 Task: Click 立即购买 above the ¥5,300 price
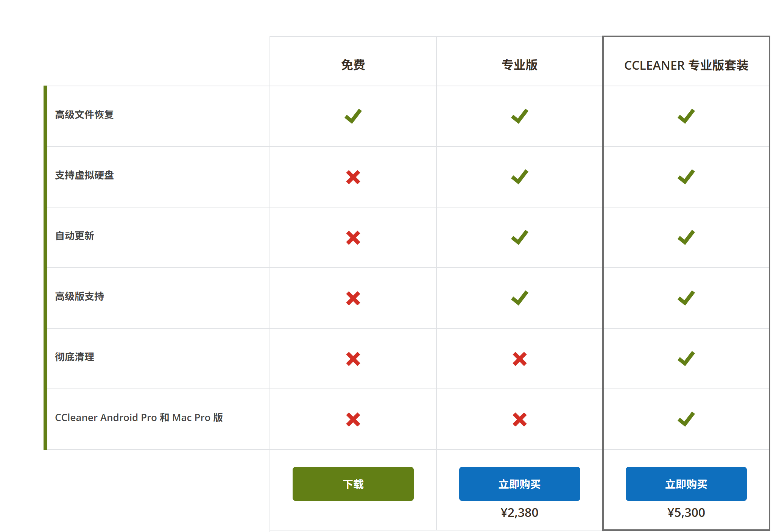click(x=686, y=484)
